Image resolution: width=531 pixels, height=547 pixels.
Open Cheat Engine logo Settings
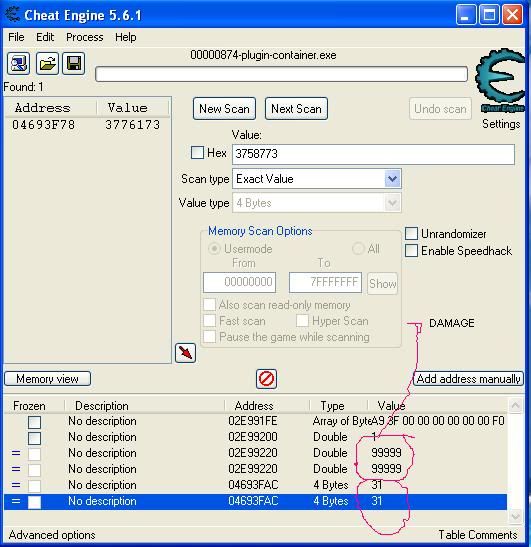501,81
